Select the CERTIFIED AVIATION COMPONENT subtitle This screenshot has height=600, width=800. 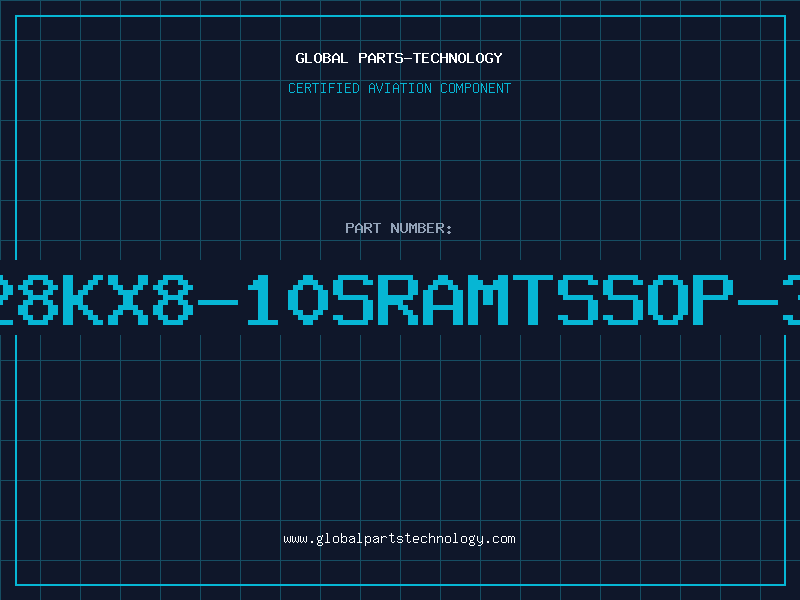(x=399, y=88)
